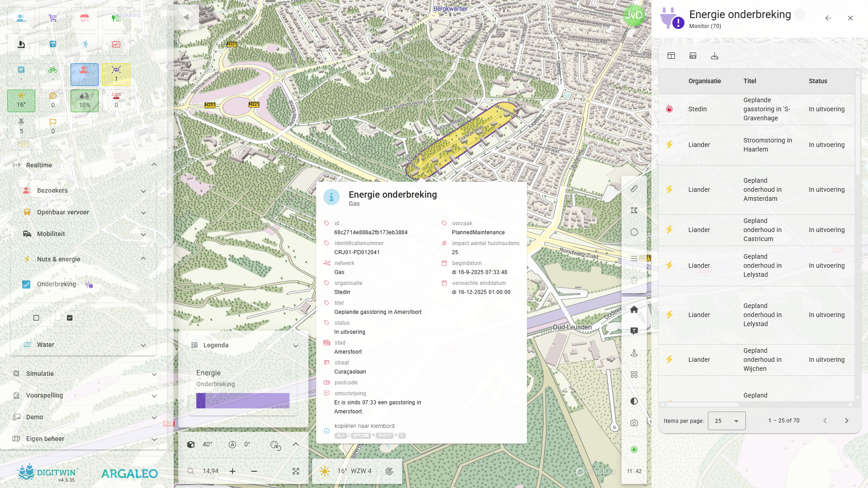Click the checked select-all checkbox button
Screen dimensions: 868x488
pyautogui.click(x=70, y=318)
